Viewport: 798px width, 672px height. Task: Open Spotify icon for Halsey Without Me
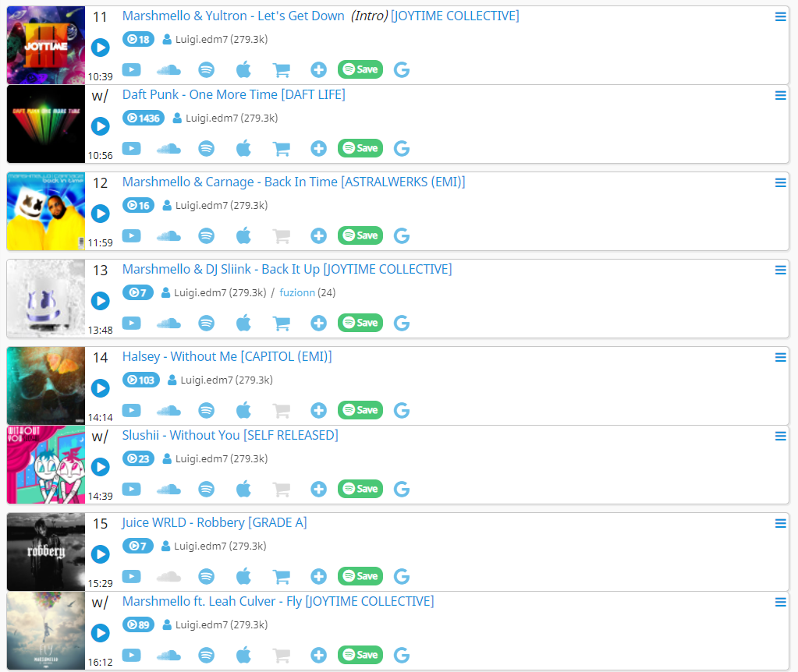point(206,411)
